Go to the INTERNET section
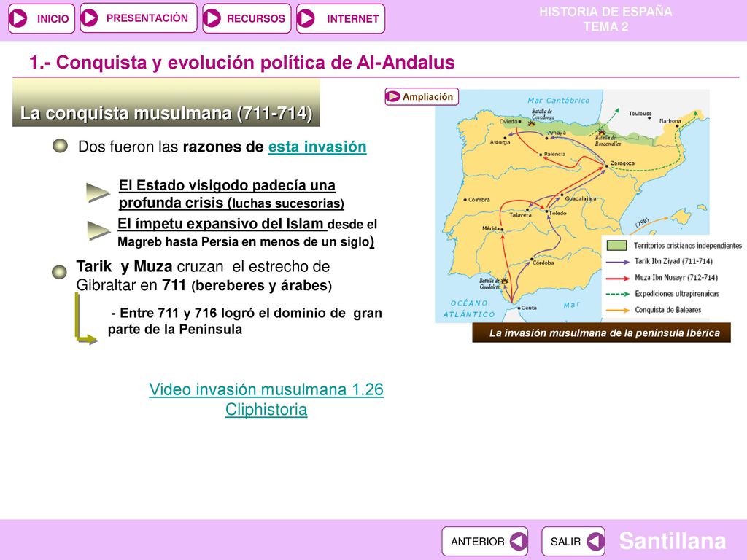747x560 pixels. pos(340,18)
